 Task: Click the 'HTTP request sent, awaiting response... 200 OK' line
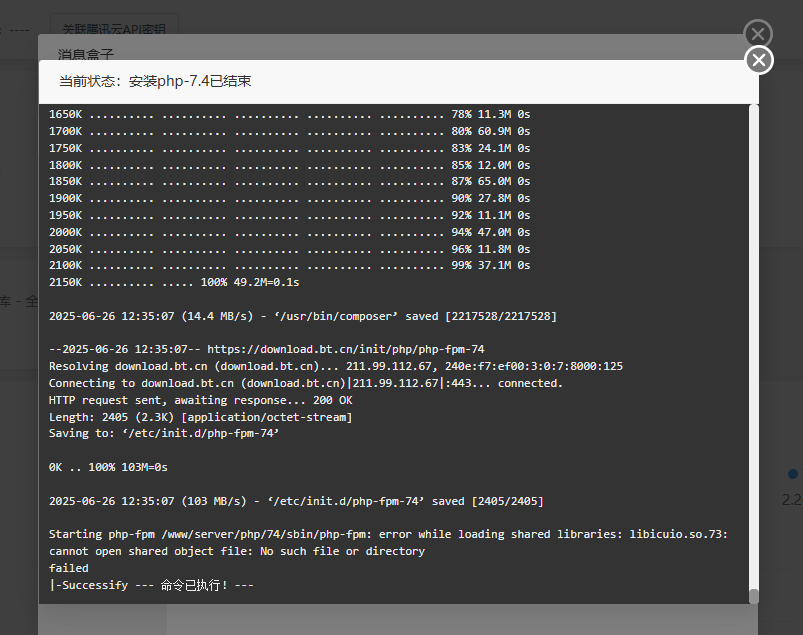[201, 400]
